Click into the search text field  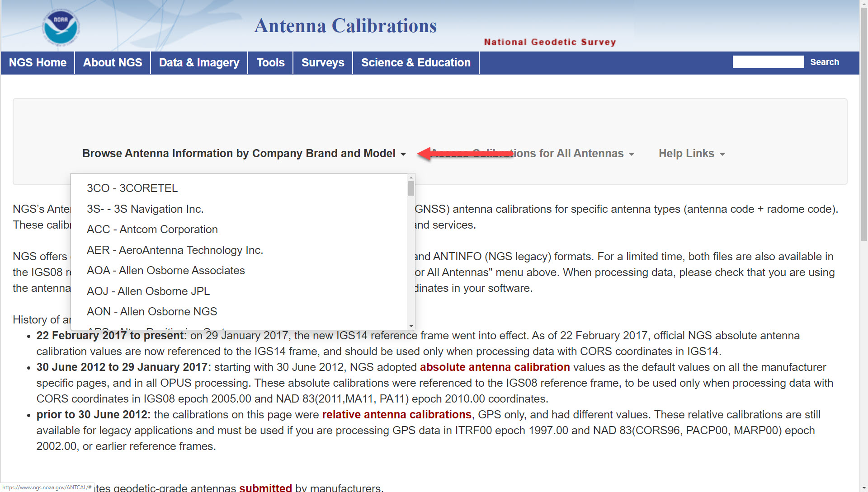coord(768,62)
